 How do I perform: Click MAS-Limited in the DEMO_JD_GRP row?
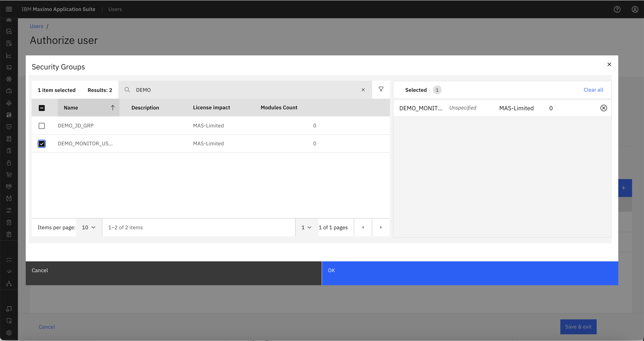[208, 126]
